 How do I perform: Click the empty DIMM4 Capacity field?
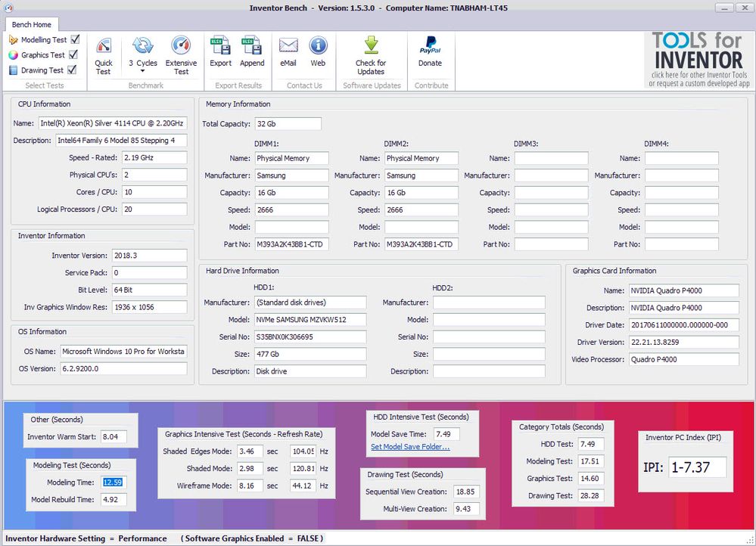click(682, 193)
